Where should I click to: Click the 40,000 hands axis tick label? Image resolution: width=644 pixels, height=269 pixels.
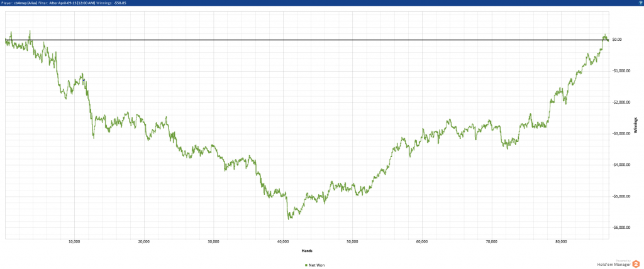(282, 242)
